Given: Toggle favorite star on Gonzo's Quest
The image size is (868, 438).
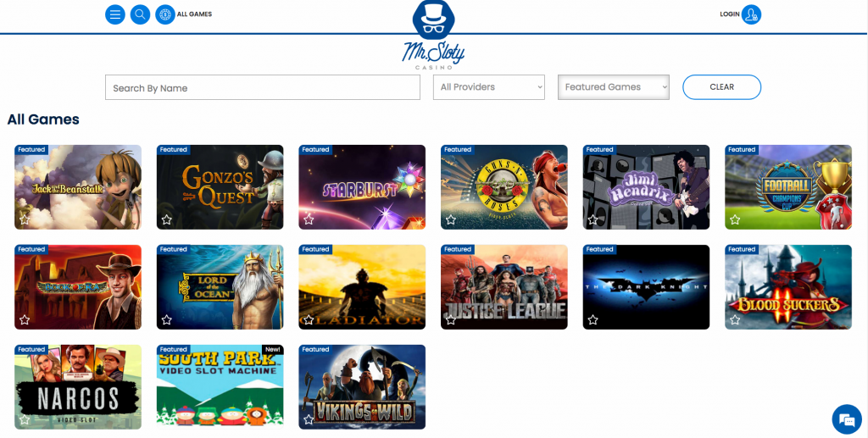Looking at the screenshot, I should (167, 219).
